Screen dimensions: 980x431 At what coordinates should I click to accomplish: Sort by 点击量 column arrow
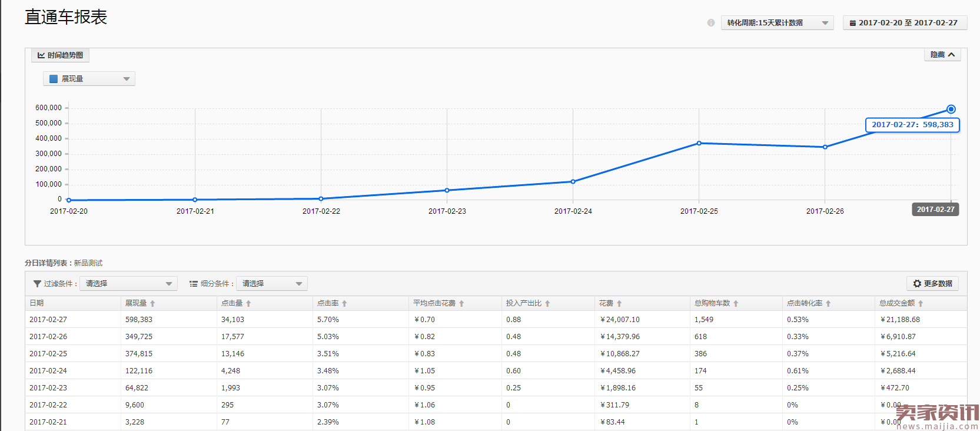click(x=248, y=304)
